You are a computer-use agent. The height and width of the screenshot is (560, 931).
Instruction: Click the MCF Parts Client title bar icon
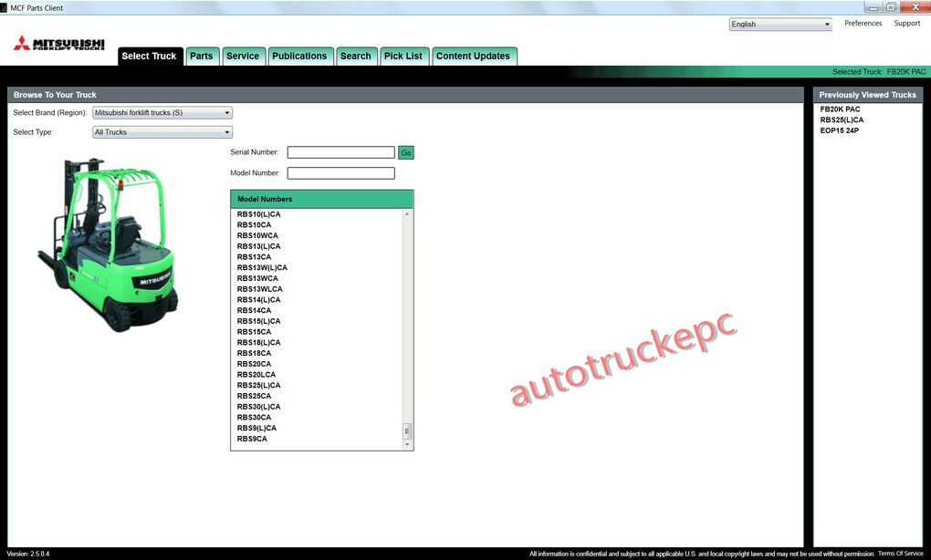pyautogui.click(x=4, y=7)
